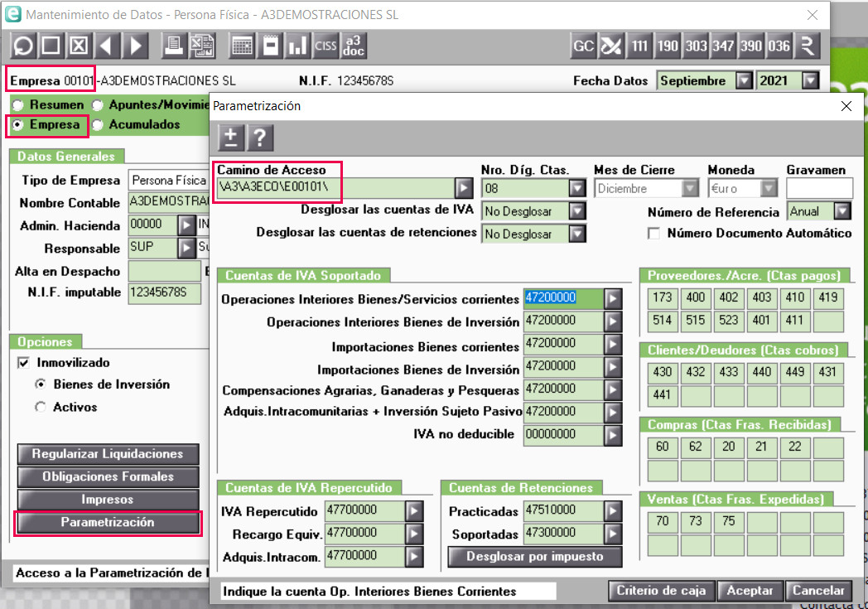Open the Desglosar las cuentas de IVA dropdown

point(576,211)
